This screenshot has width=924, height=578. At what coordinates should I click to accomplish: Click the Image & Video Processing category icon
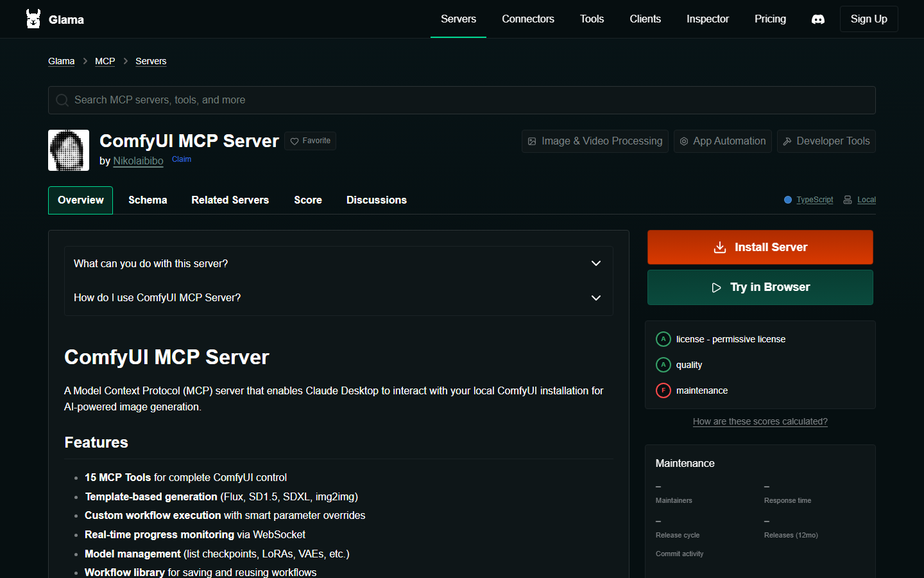pyautogui.click(x=532, y=141)
